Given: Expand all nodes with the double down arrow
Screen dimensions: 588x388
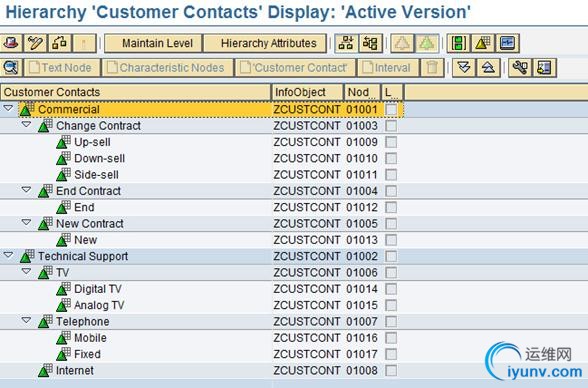Looking at the screenshot, I should [x=464, y=68].
